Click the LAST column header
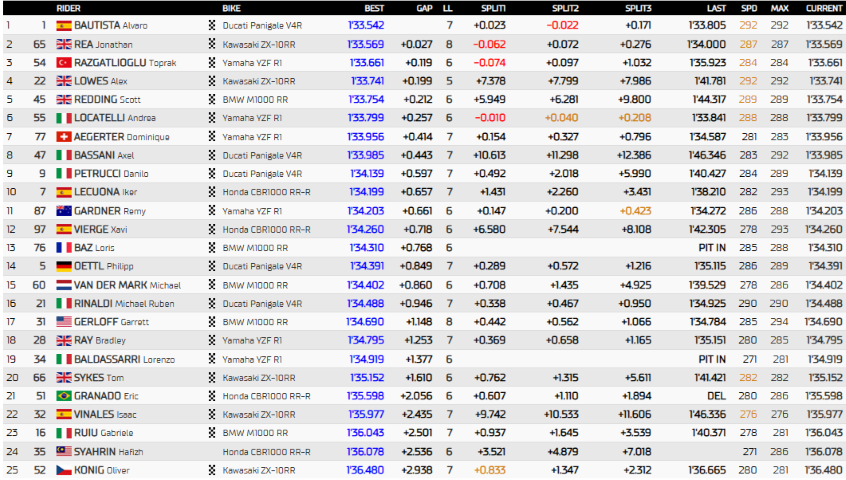 717,8
